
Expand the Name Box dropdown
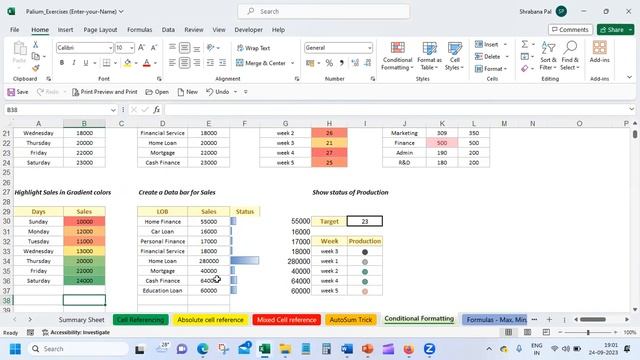click(113, 110)
